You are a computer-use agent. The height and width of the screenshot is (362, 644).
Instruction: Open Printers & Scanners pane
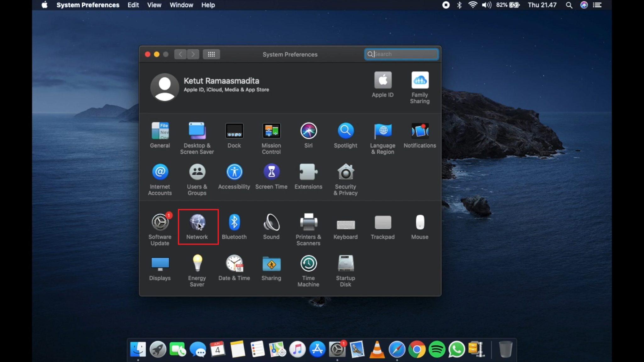pos(308,230)
